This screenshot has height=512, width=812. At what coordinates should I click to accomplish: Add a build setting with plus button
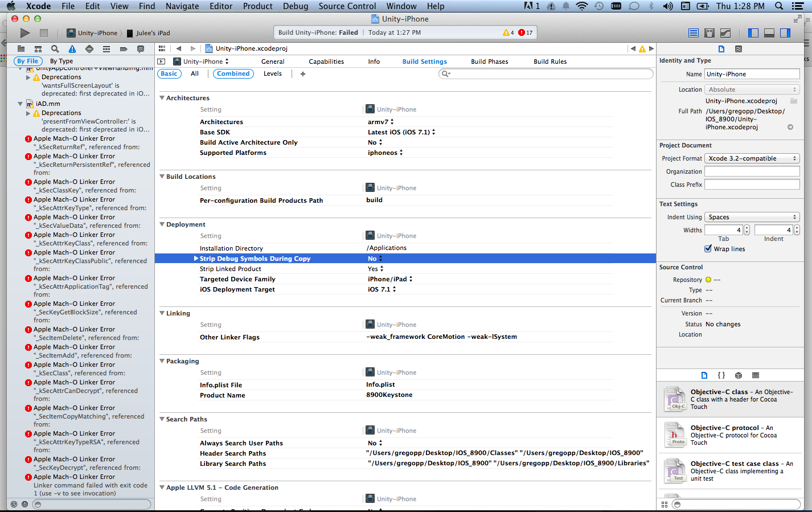point(303,73)
